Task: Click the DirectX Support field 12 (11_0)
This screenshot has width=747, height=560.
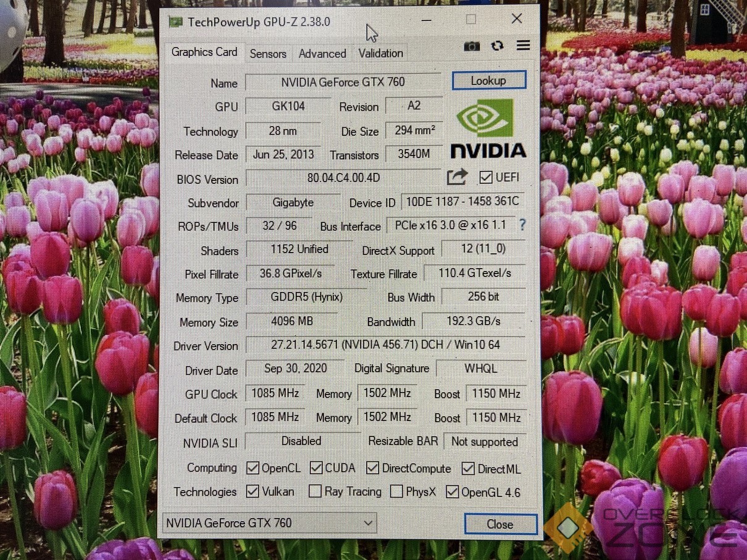Action: pyautogui.click(x=483, y=249)
